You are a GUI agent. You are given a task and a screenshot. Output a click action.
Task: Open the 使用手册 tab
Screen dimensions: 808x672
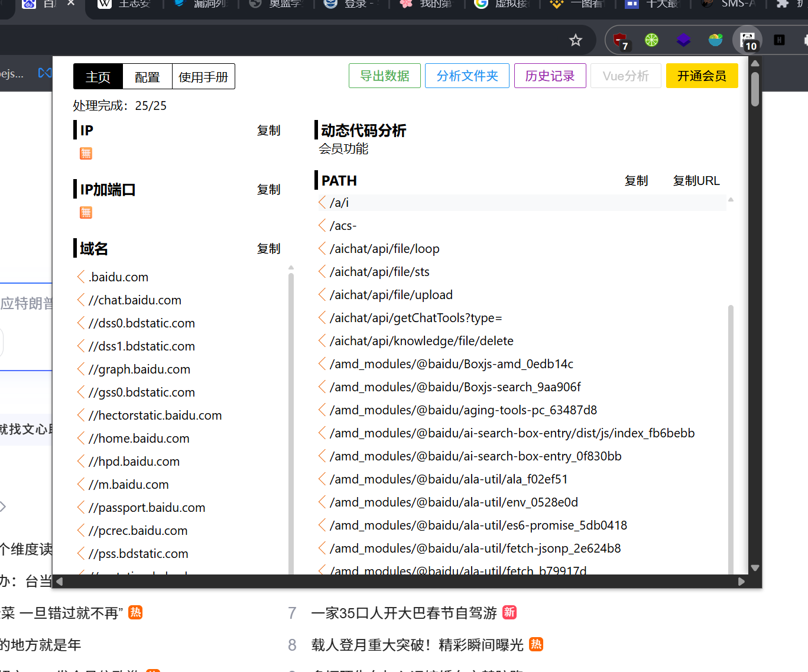203,77
